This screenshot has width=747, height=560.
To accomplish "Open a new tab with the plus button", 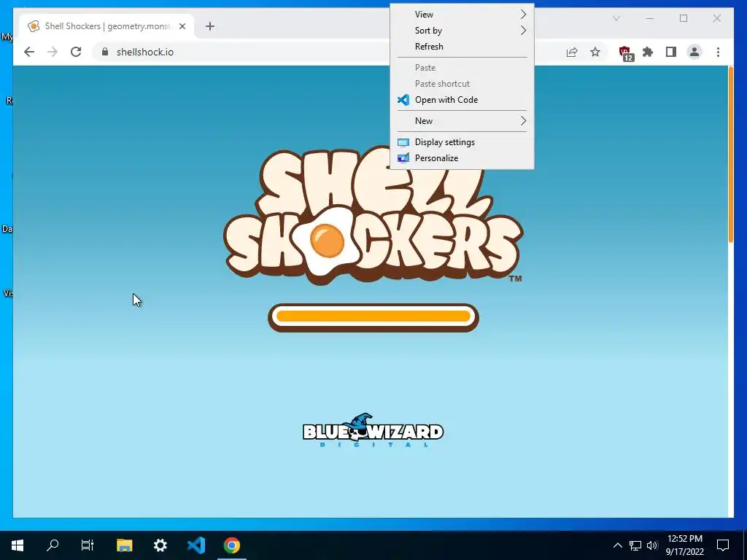I will click(x=210, y=26).
